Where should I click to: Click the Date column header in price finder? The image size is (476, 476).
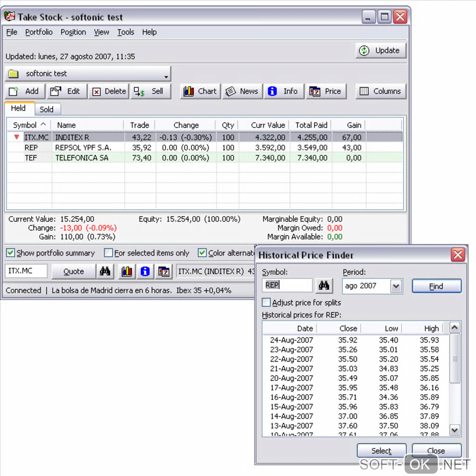pos(290,329)
